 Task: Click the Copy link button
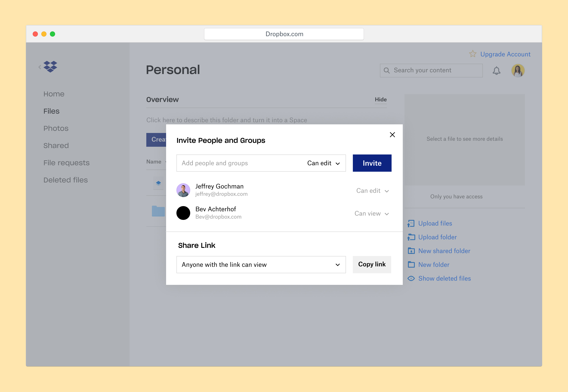coord(372,264)
